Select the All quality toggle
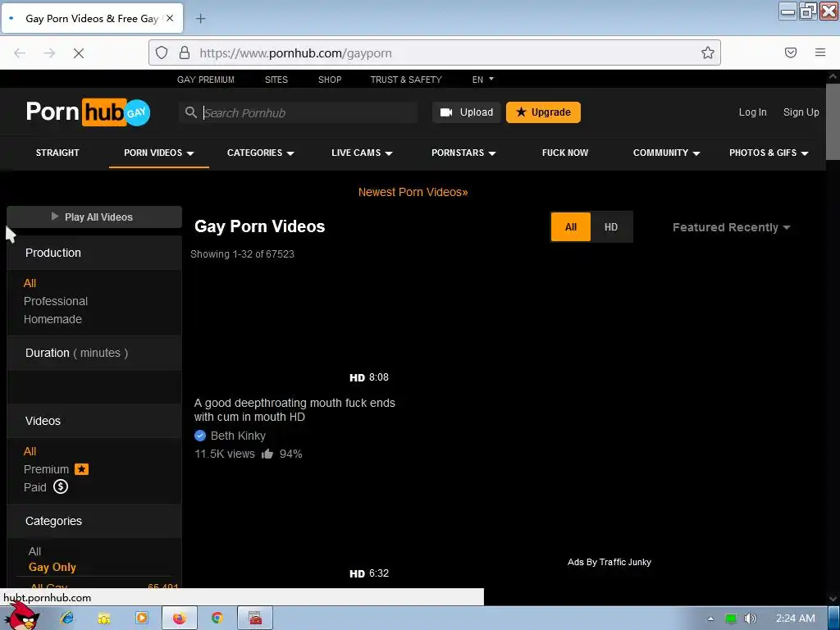This screenshot has height=630, width=840. click(571, 227)
